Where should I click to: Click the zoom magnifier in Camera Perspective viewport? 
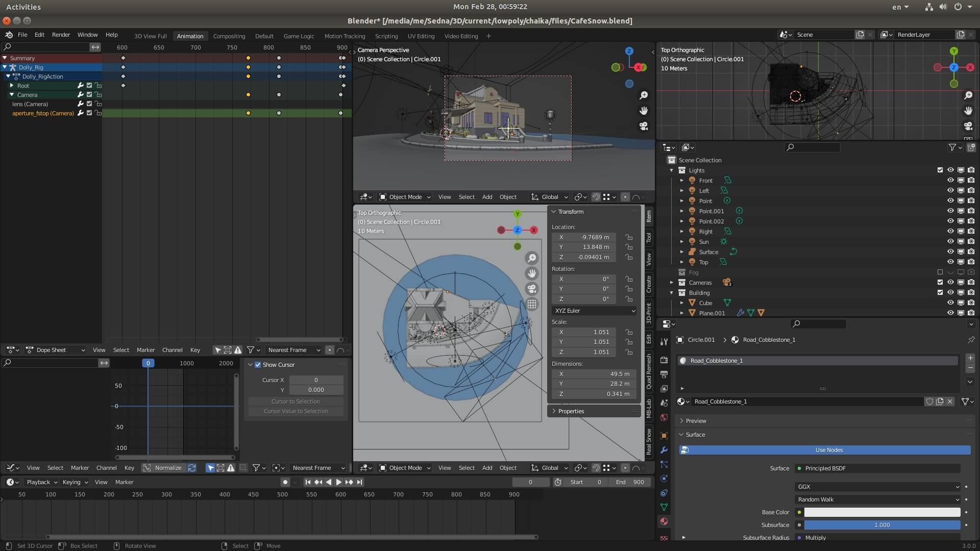[x=644, y=95]
